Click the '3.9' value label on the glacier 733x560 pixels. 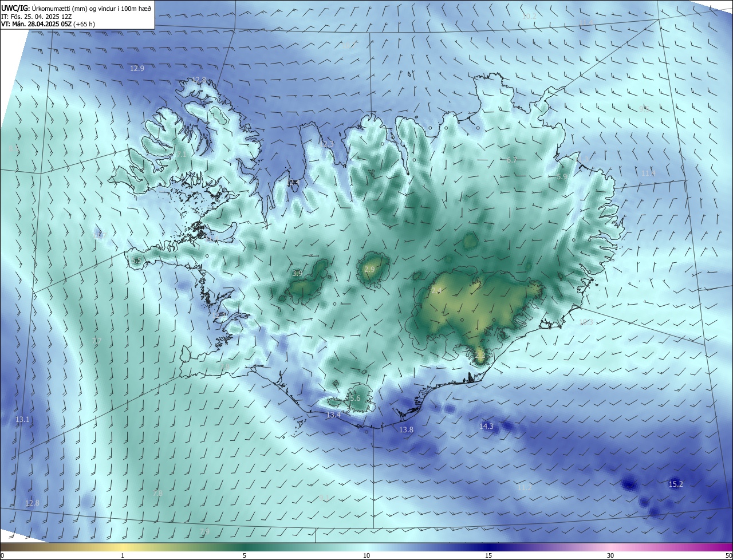tap(297, 274)
